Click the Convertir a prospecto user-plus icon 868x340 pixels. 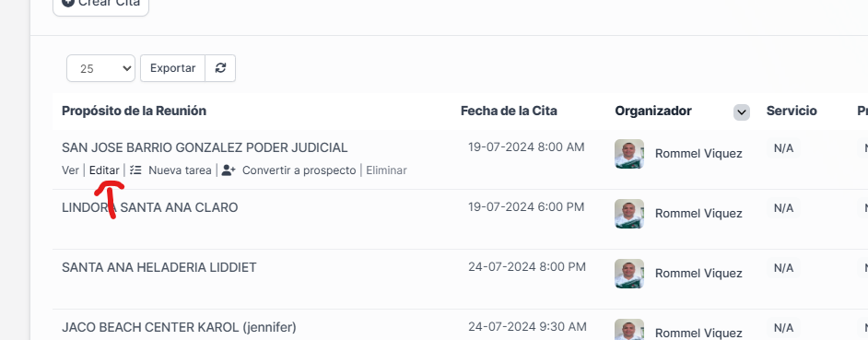[x=229, y=170]
